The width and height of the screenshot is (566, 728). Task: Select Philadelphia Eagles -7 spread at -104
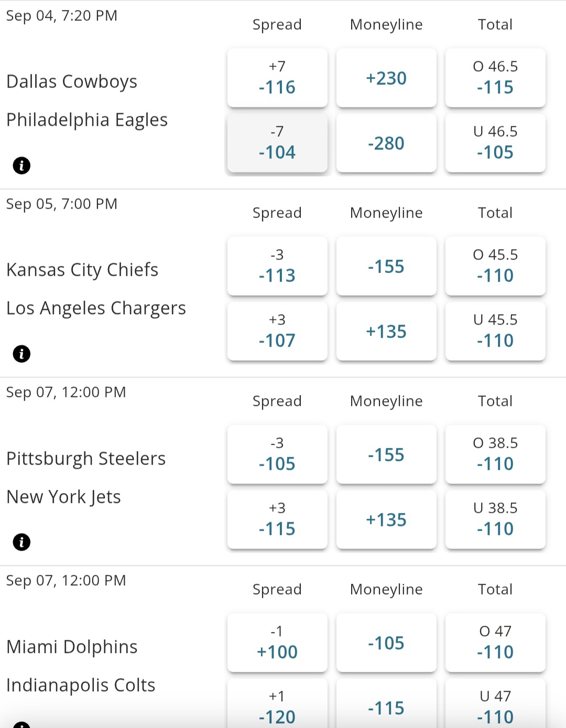point(277,143)
